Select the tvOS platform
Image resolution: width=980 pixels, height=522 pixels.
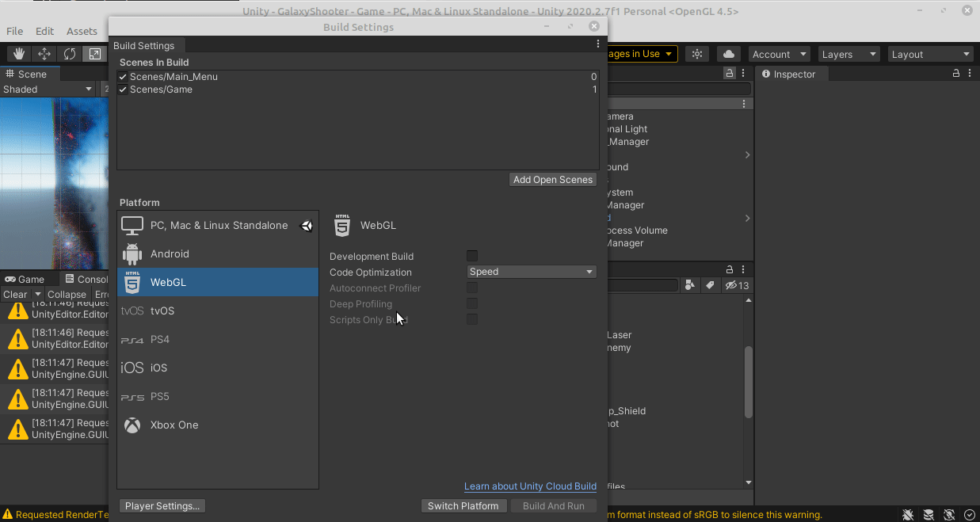(x=218, y=311)
